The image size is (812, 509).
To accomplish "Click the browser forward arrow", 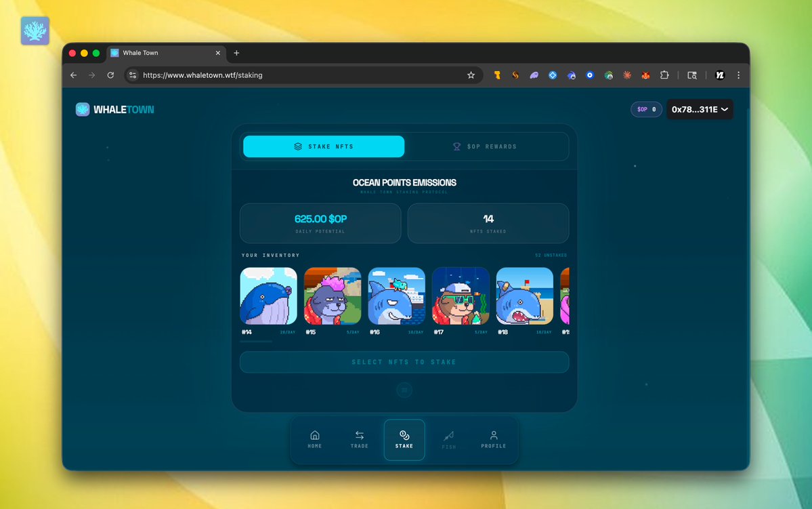I will [91, 75].
